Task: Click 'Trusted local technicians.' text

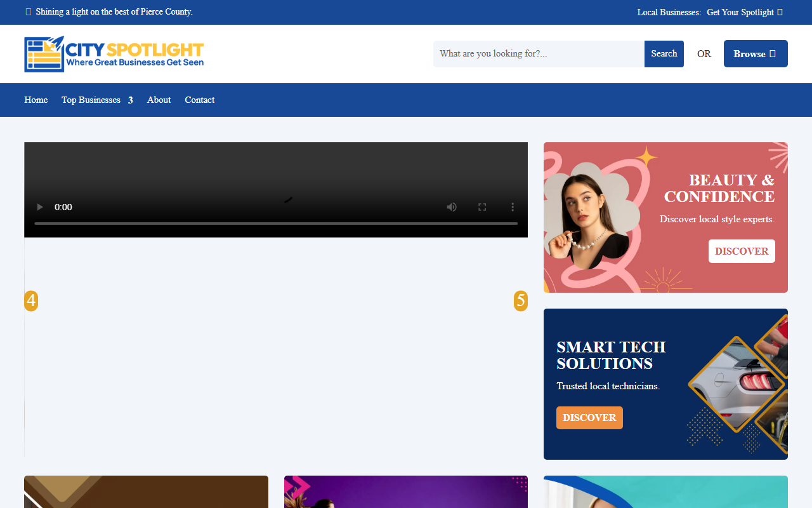Action: [608, 386]
